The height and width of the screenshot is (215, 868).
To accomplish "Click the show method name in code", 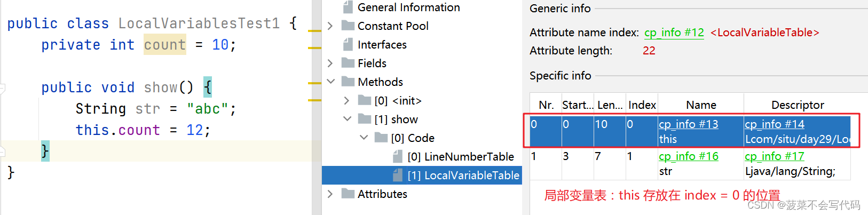I will click(160, 87).
